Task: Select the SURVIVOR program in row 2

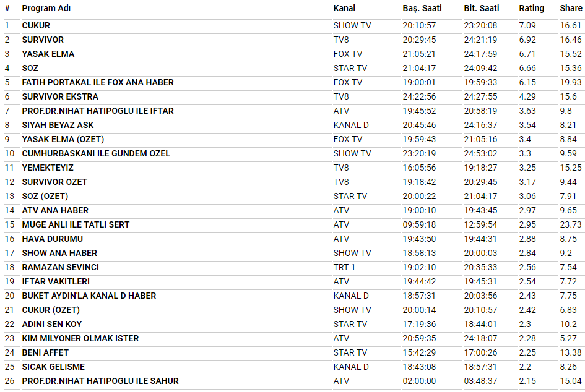Action: pyautogui.click(x=43, y=40)
